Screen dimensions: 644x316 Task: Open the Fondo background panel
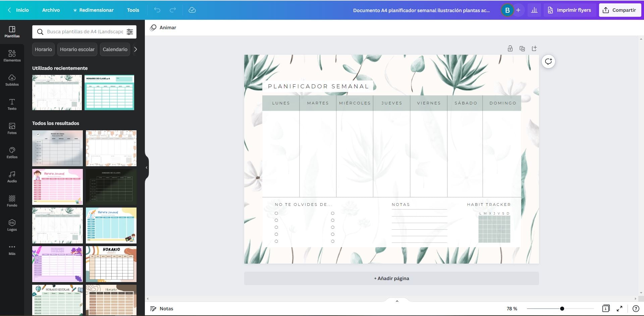(x=12, y=201)
